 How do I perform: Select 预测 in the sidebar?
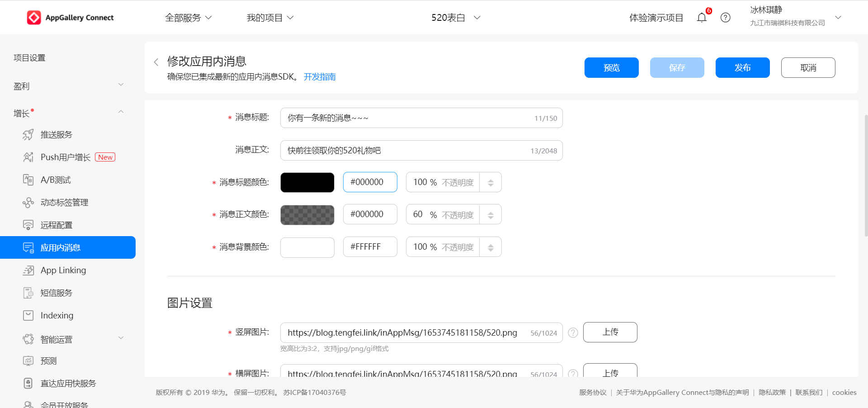click(48, 361)
